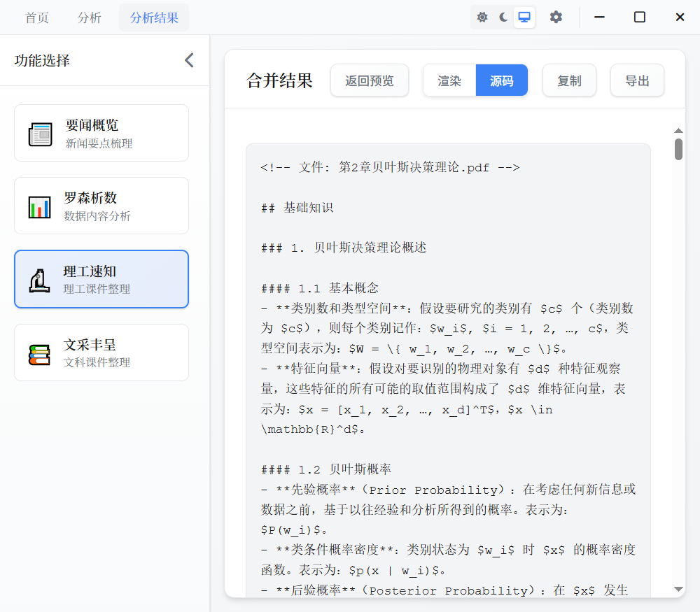Toggle to 渲染 rendered view mode
This screenshot has height=612, width=700.
(449, 80)
